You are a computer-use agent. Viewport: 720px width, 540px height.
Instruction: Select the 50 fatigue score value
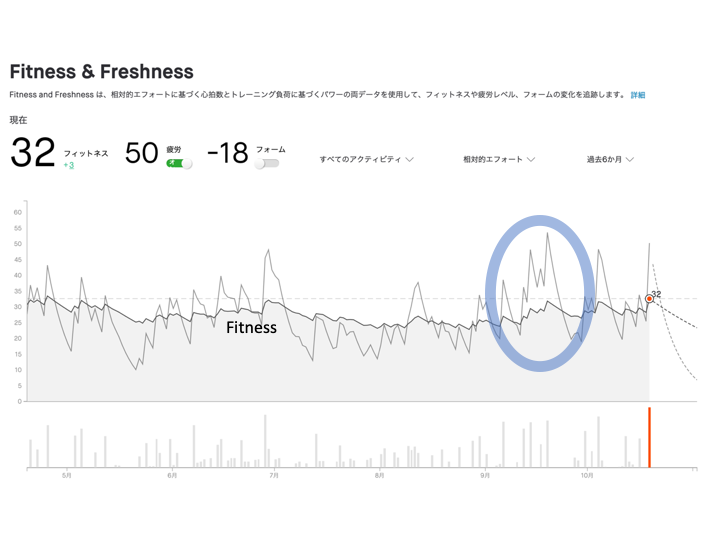pyautogui.click(x=141, y=153)
